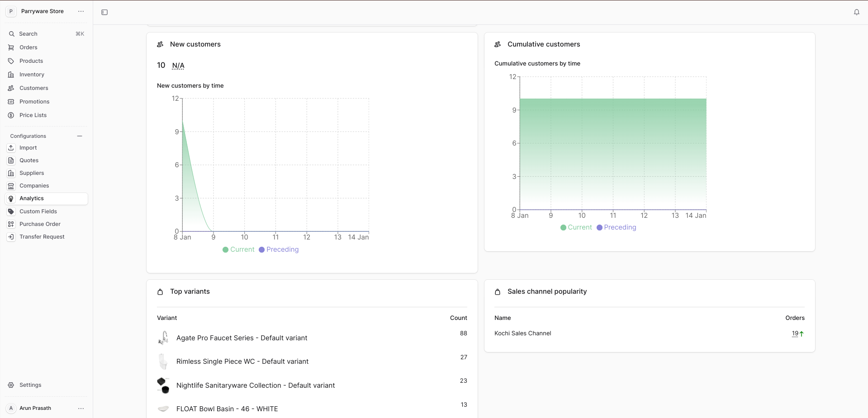This screenshot has width=868, height=418.
Task: Open the notifications bell
Action: pos(856,12)
